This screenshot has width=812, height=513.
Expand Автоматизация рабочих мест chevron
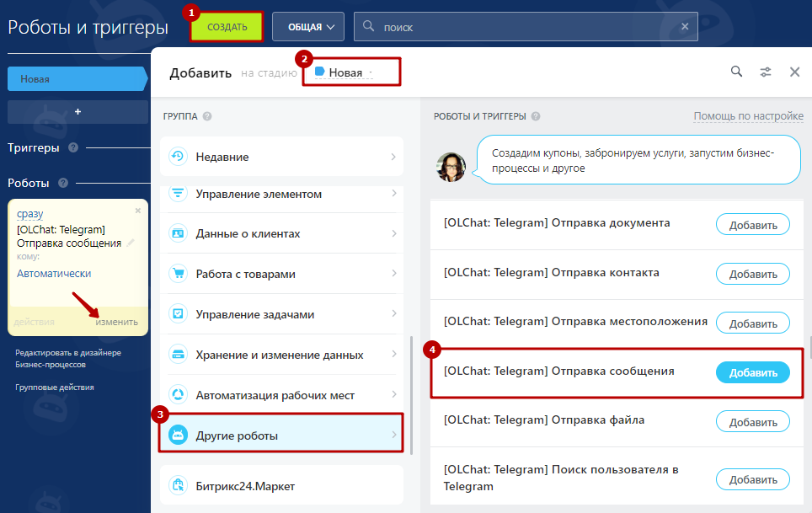pos(394,394)
